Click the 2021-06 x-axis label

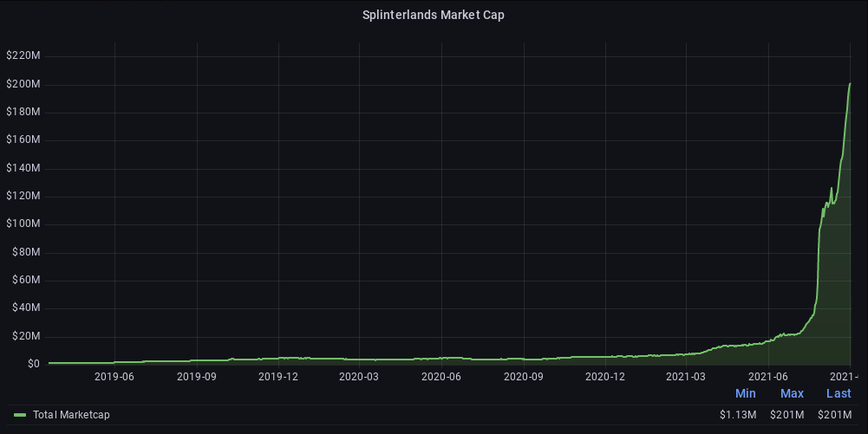(768, 377)
